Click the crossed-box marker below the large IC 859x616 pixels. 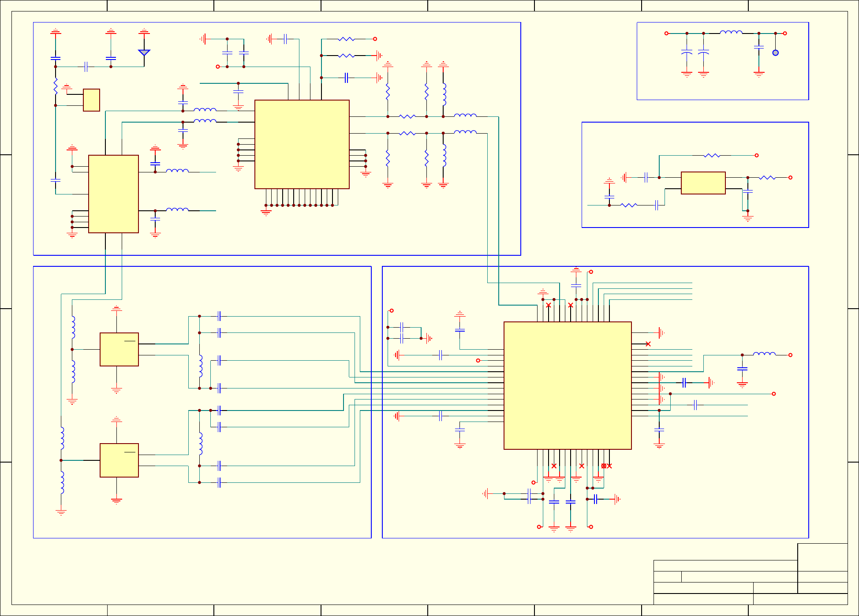point(604,466)
